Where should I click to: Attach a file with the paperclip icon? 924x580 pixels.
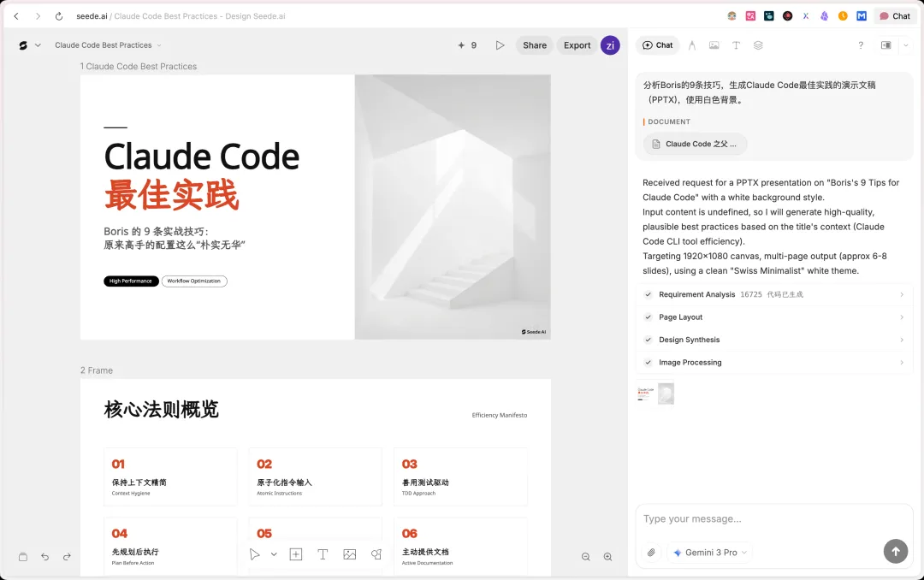pyautogui.click(x=651, y=553)
